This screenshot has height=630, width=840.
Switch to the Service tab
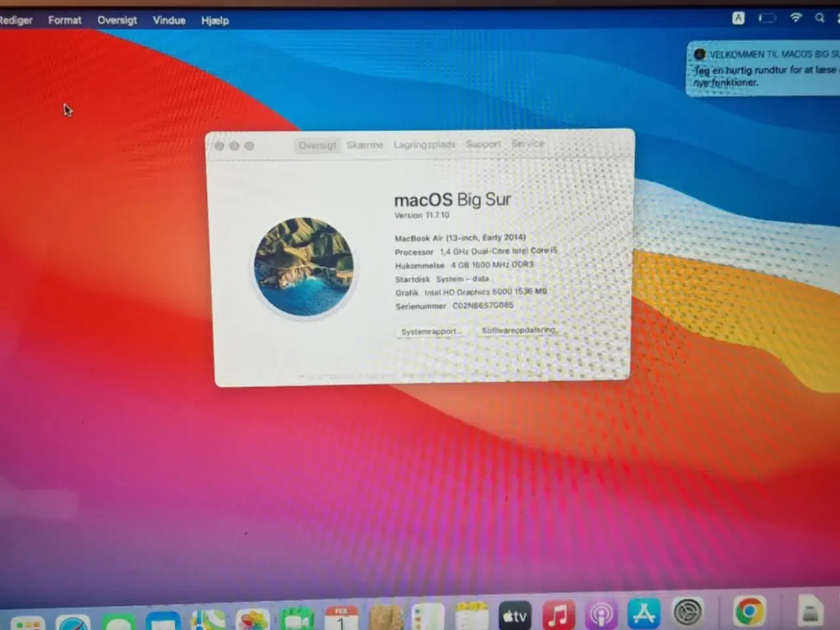(x=528, y=143)
